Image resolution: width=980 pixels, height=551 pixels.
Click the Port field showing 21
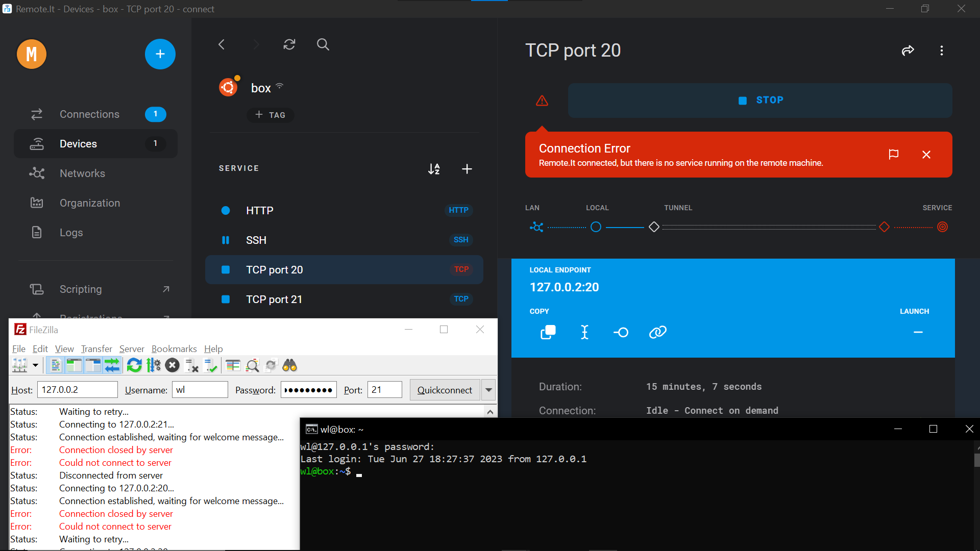[x=385, y=390]
